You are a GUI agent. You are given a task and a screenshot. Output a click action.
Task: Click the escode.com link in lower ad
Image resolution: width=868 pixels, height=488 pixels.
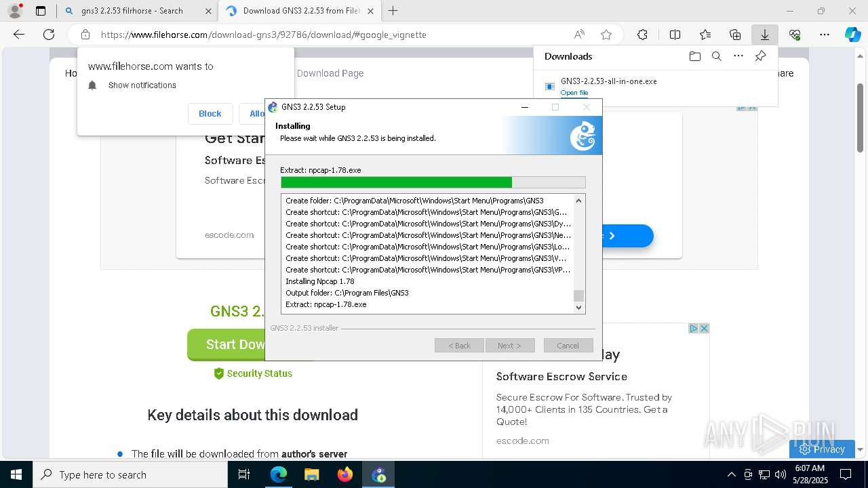tap(522, 441)
